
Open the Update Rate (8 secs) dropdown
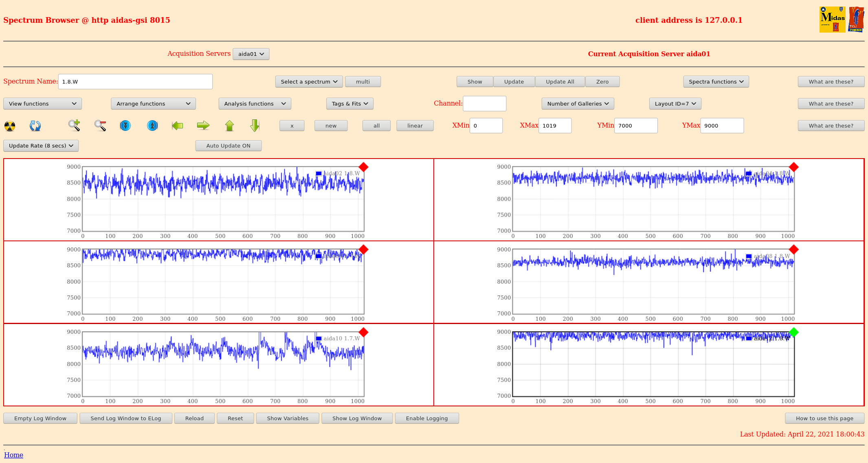(41, 146)
